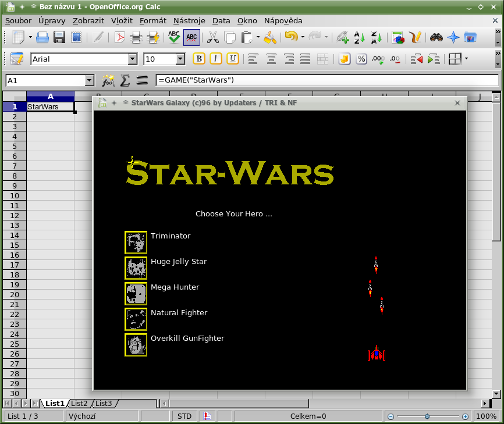Viewport: 504px width, 424px height.
Task: Click the Export as PDF icon
Action: click(119, 37)
